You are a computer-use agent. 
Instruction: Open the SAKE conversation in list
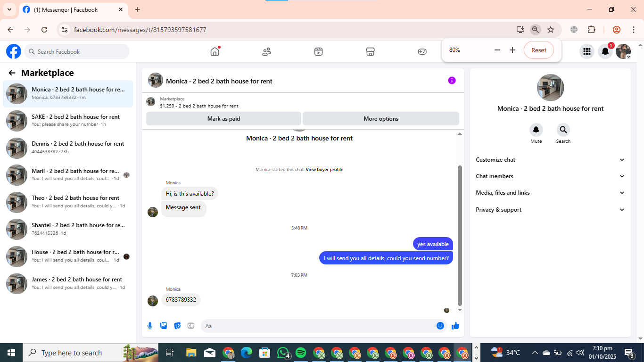coord(68,121)
